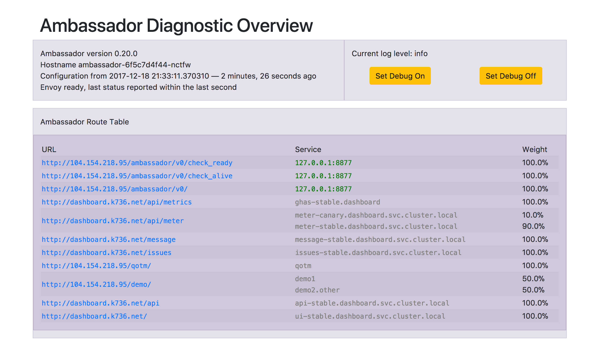
Task: Select the ghas-stable.dashboard service name
Action: (337, 202)
